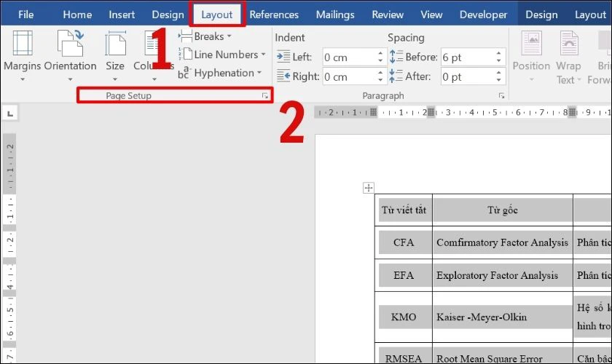Decrease Left indent with down arrow

380,61
